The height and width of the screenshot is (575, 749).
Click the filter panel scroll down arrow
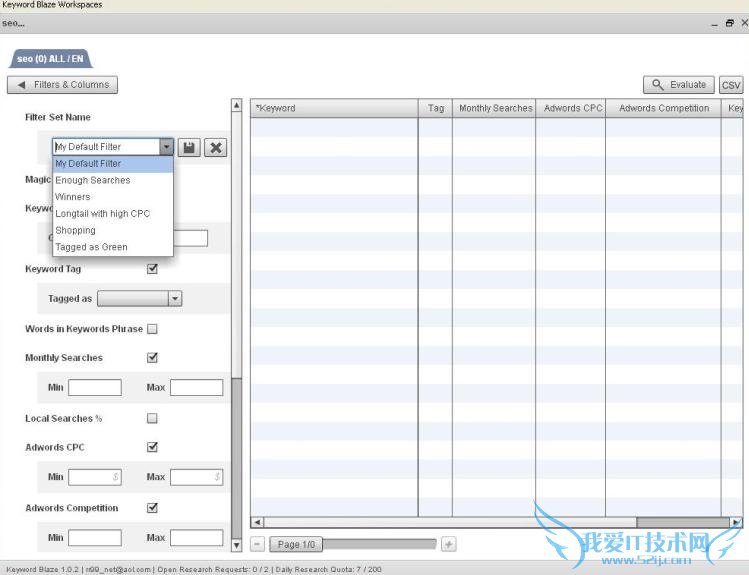tap(236, 545)
